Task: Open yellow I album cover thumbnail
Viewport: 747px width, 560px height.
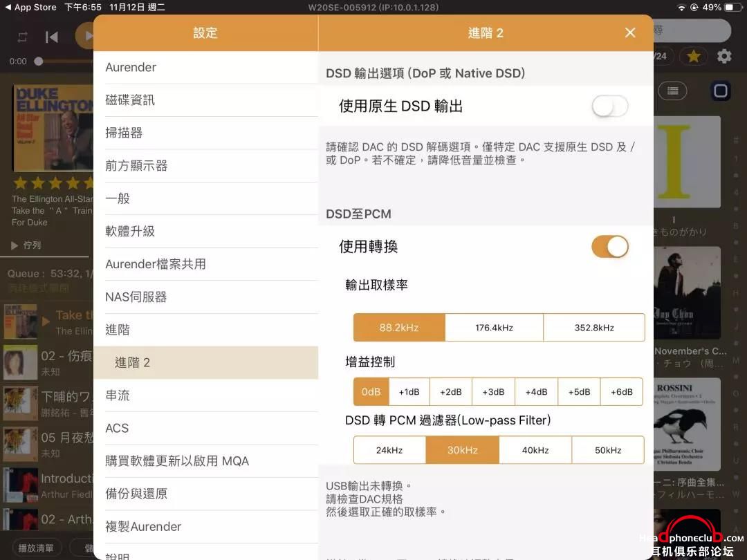Action: coord(687,162)
